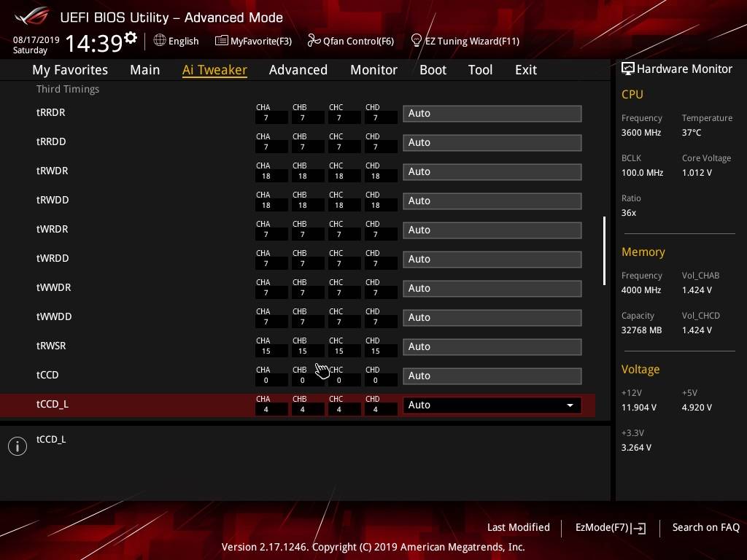This screenshot has width=747, height=560.
Task: Click the info icon beside tCCD_L description
Action: [18, 446]
